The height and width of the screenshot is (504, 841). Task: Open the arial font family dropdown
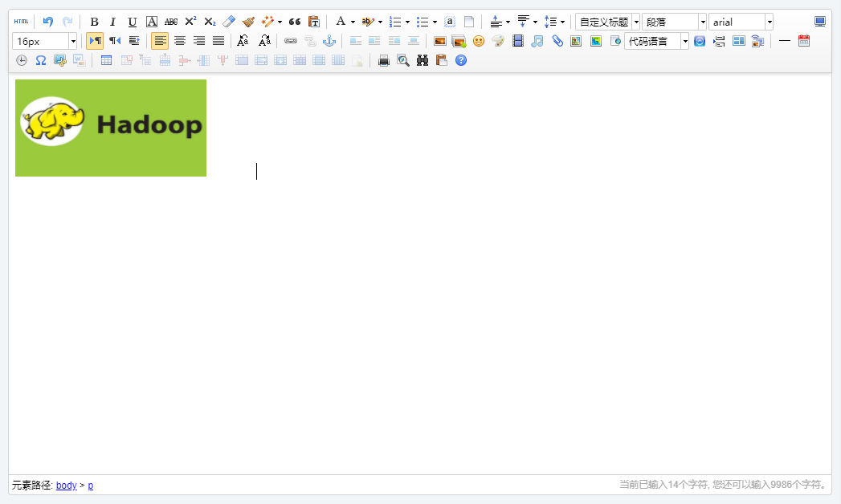pos(741,22)
